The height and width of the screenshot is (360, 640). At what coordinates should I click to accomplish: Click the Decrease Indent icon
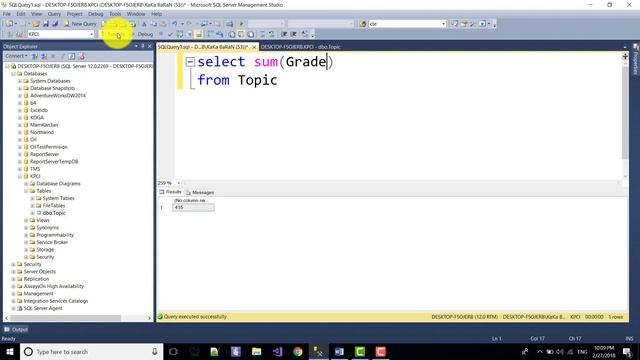point(284,34)
